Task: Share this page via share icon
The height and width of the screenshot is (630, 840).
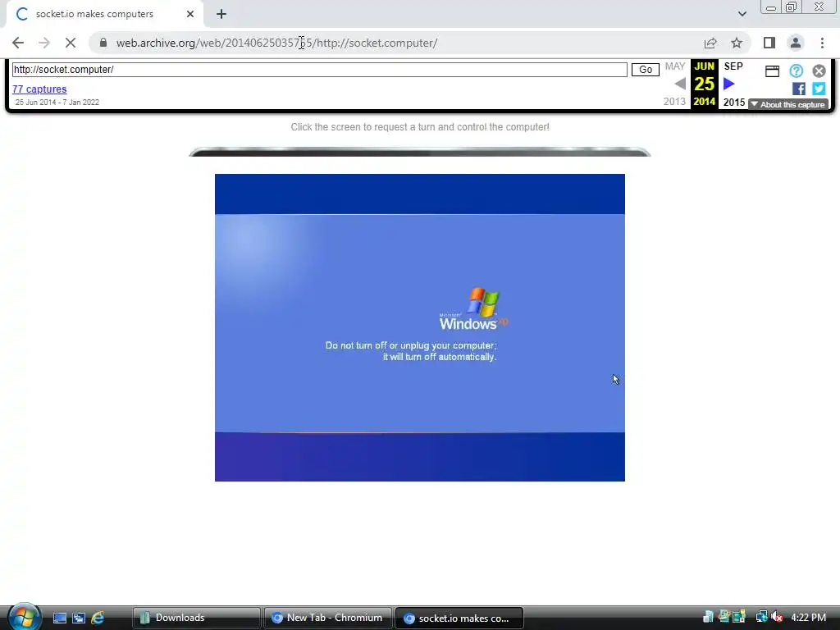Action: (x=710, y=43)
